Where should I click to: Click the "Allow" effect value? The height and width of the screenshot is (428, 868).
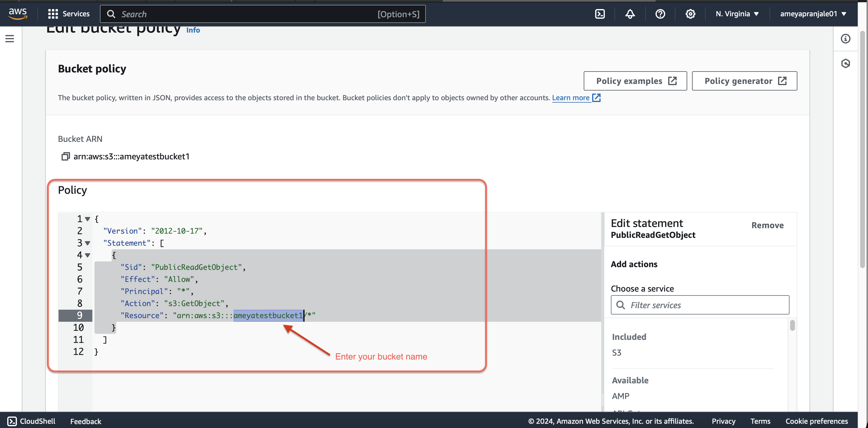(x=179, y=279)
